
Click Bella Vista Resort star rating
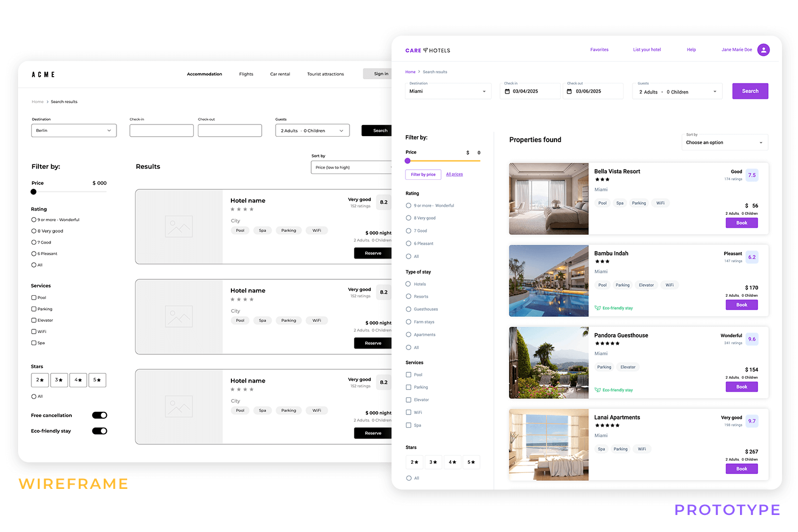click(x=602, y=180)
